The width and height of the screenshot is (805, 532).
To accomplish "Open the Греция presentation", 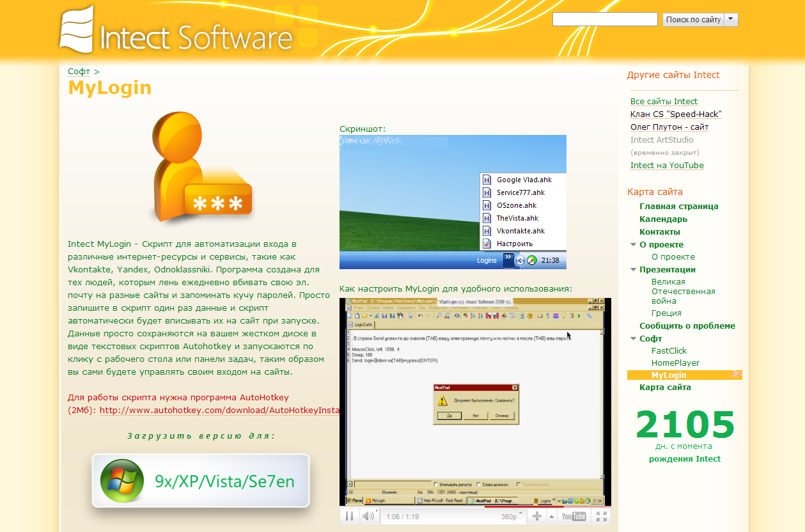I will (666, 313).
